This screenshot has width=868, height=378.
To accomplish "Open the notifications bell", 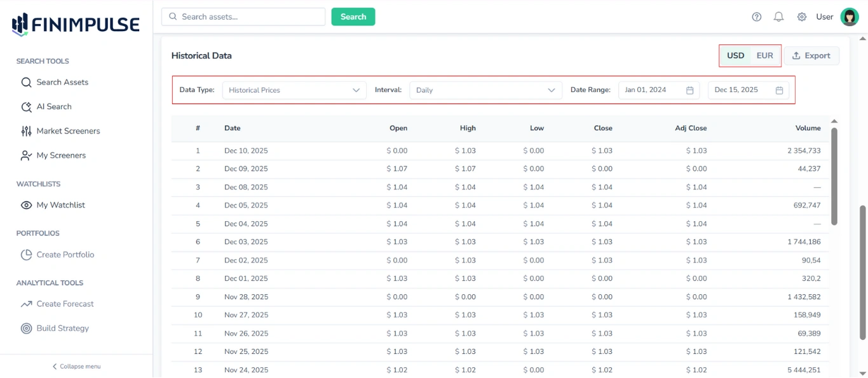I will (778, 17).
